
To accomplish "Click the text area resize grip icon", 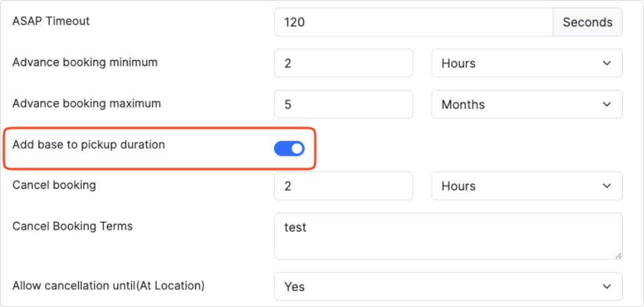I will [x=618, y=256].
